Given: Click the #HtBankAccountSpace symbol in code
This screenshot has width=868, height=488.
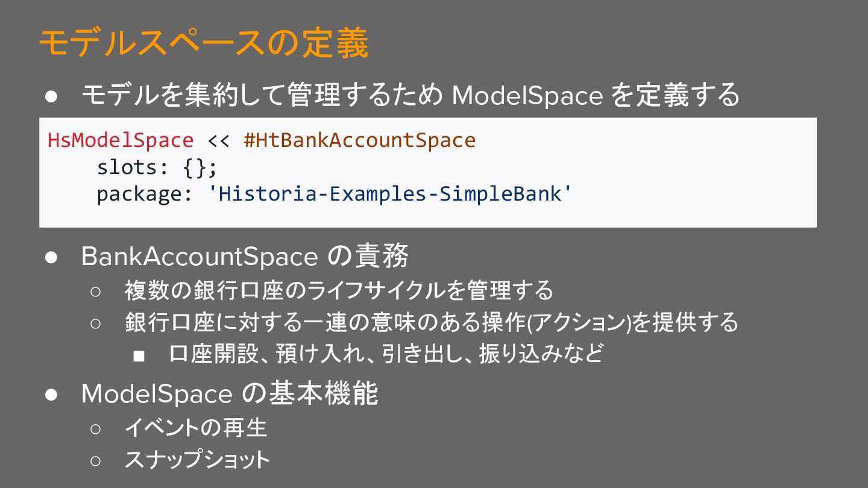Looking at the screenshot, I should [x=360, y=140].
